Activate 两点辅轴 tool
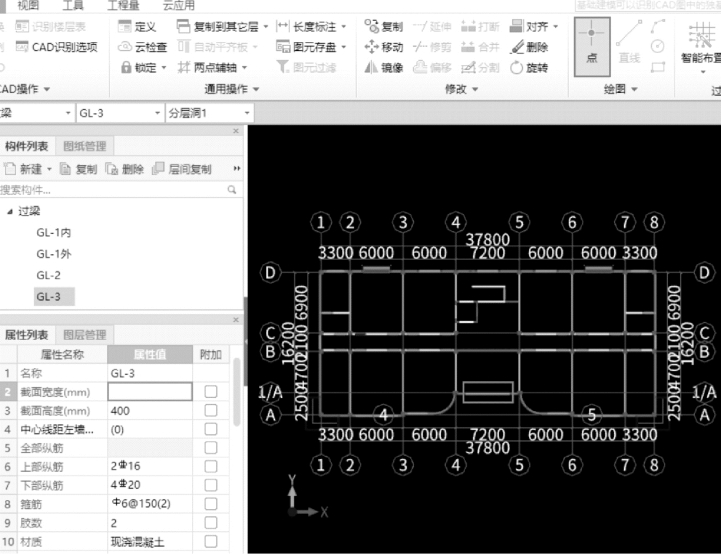Viewport: 721px width, 554px height. (x=207, y=68)
